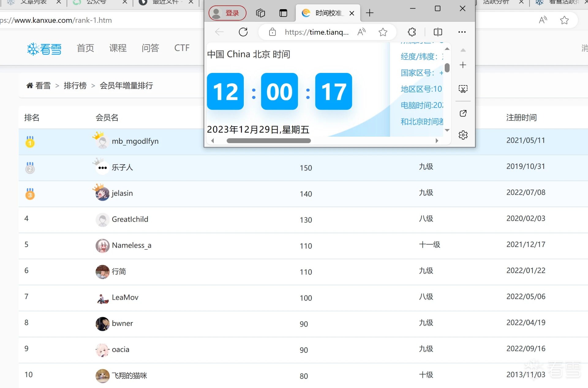
Task: Open the 课程 menu item
Action: 118,48
